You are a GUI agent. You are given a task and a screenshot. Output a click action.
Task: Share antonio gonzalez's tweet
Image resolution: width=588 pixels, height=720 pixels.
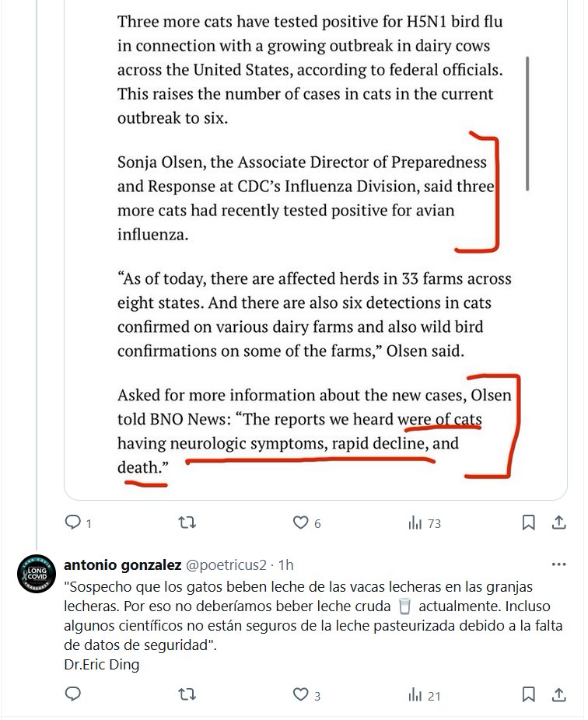click(x=558, y=693)
